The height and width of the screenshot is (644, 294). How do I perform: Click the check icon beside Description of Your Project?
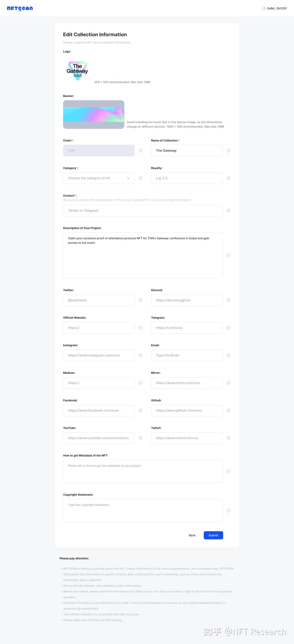click(x=228, y=255)
